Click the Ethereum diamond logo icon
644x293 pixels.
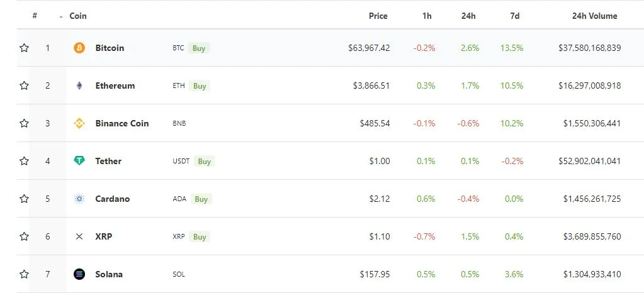click(79, 86)
